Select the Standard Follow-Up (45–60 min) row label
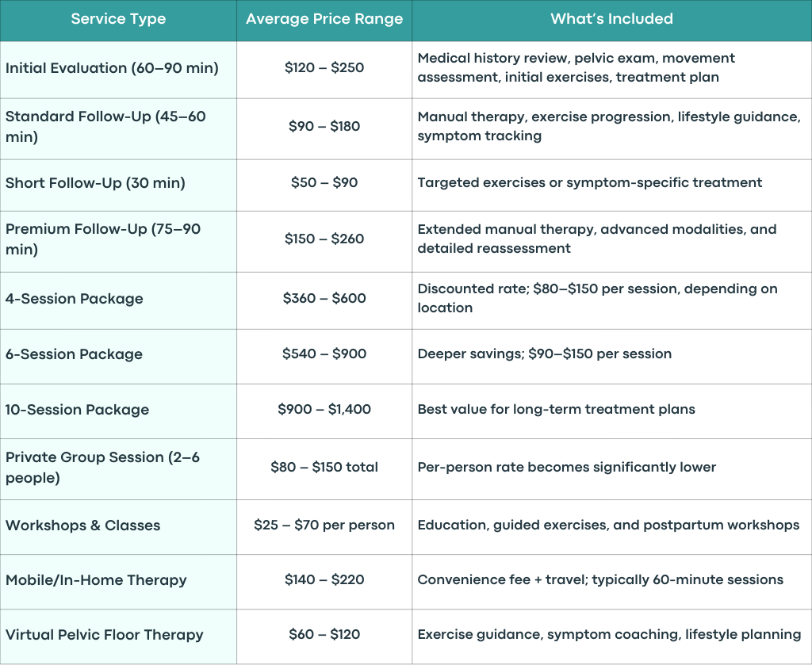The image size is (812, 665). pyautogui.click(x=118, y=129)
